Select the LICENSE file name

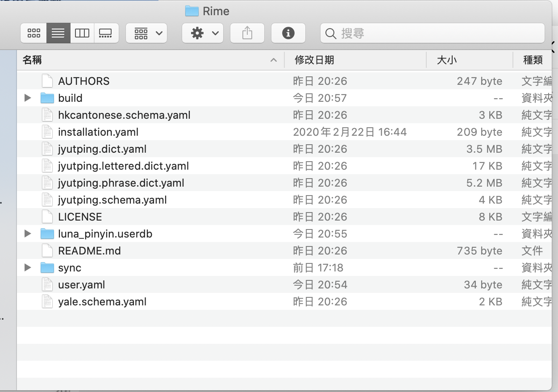(x=80, y=217)
